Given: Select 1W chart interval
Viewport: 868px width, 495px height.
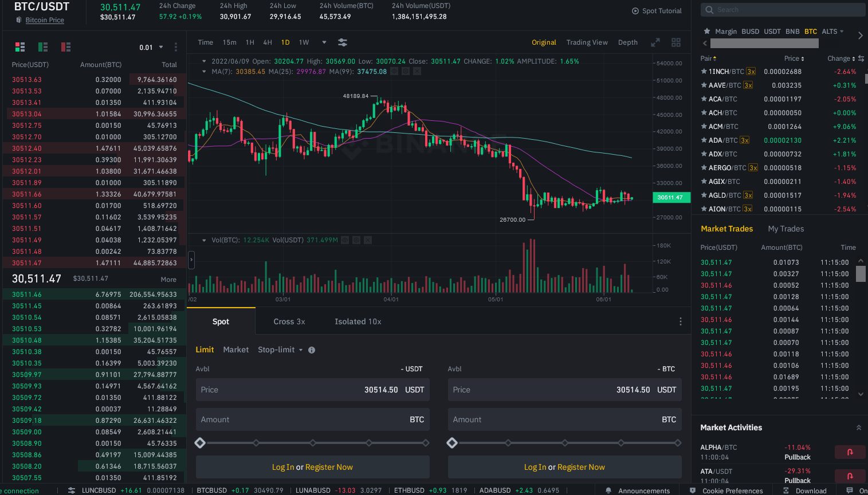Looking at the screenshot, I should tap(304, 42).
